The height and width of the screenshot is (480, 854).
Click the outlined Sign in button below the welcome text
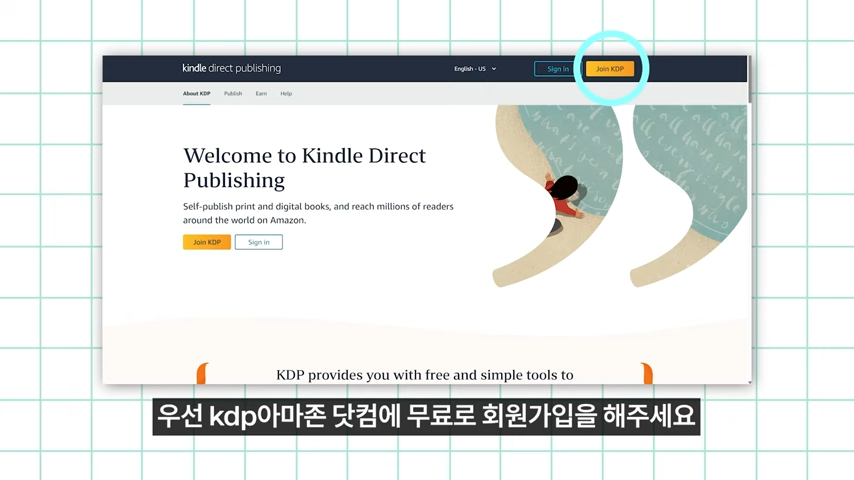[259, 242]
